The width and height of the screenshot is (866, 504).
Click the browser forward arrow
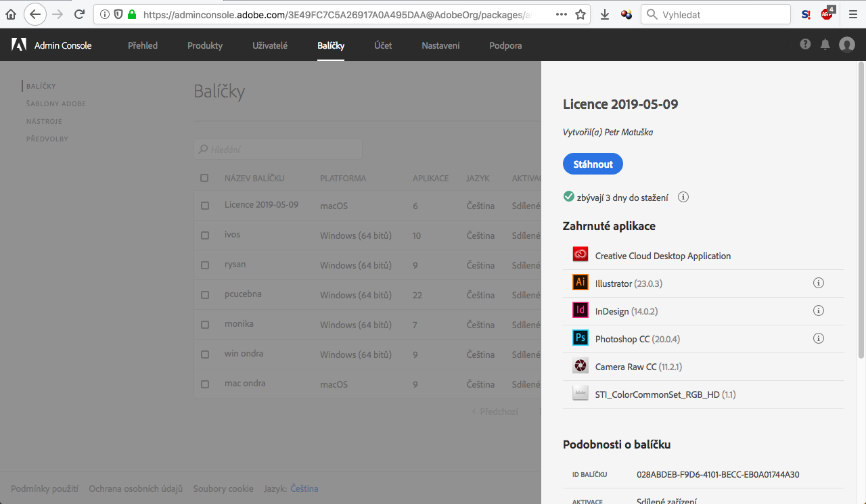pyautogui.click(x=58, y=14)
